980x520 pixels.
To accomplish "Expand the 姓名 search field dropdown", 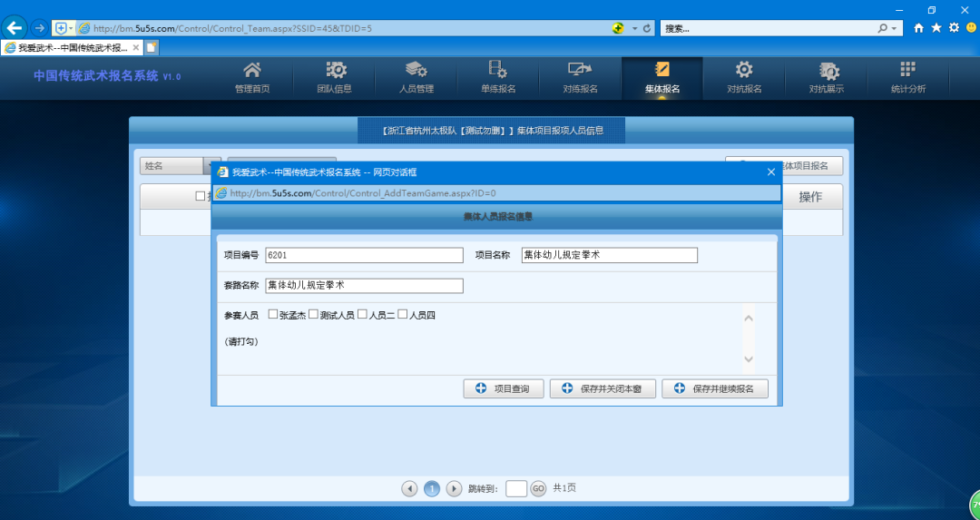I will tap(212, 166).
